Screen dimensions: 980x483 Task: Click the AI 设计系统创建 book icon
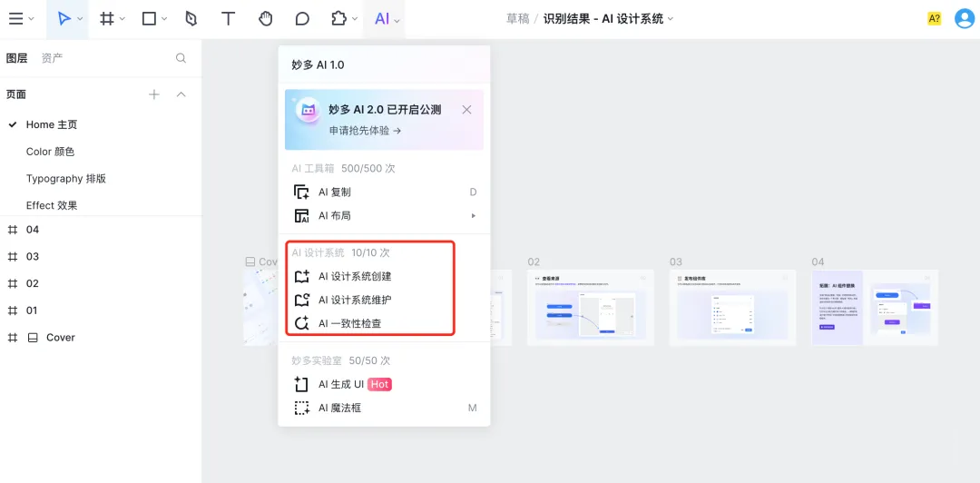click(x=302, y=276)
